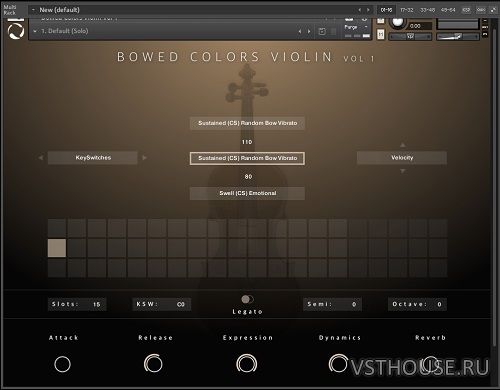Click the tune value 0.00 field
Screen dimensions: 500x390
[419, 26]
